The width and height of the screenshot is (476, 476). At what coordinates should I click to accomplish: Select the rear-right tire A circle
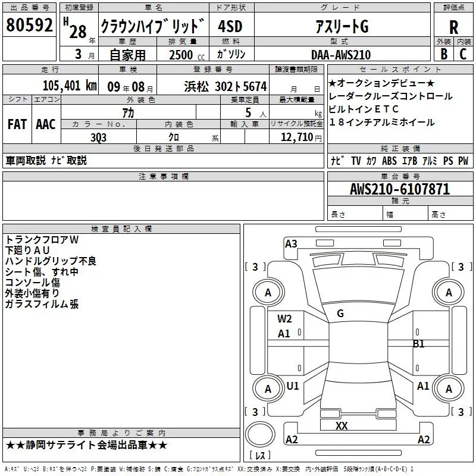pyautogui.click(x=449, y=389)
